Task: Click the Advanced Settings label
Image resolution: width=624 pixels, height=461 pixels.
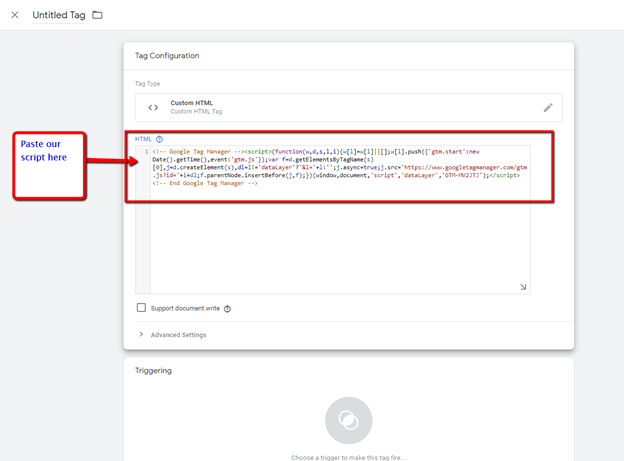Action: [178, 335]
